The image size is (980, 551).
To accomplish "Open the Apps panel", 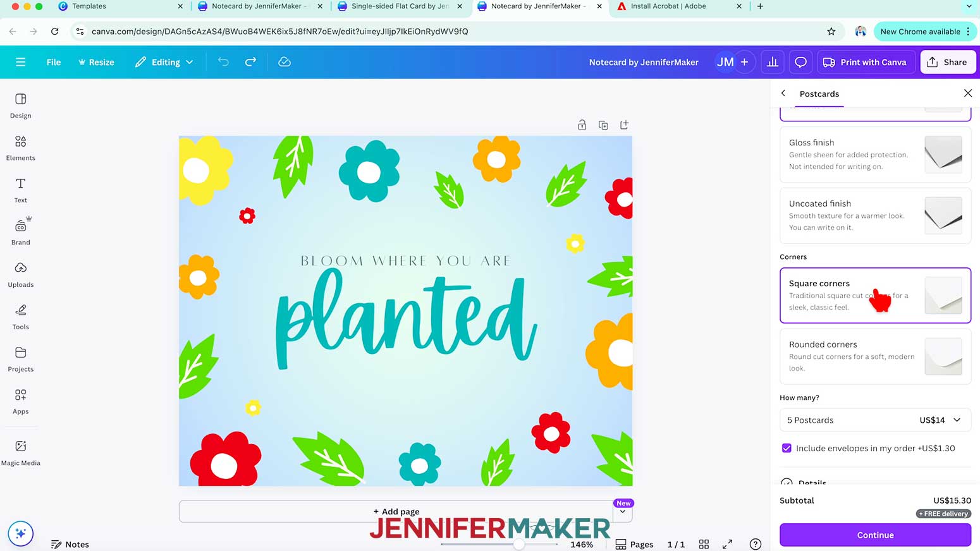I will point(20,401).
